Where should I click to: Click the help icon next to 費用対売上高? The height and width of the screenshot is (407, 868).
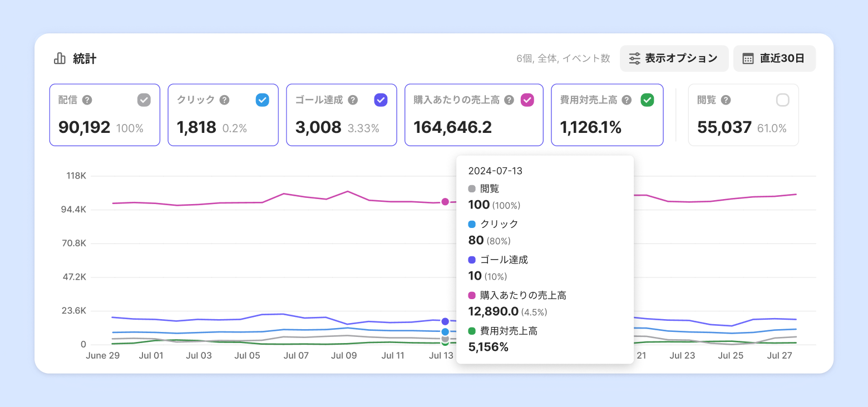coord(627,100)
